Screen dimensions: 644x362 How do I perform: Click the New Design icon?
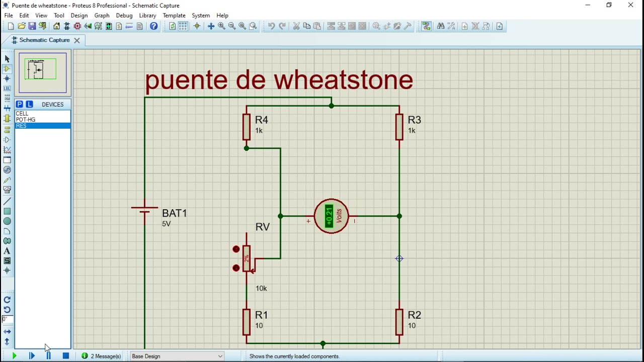11,26
